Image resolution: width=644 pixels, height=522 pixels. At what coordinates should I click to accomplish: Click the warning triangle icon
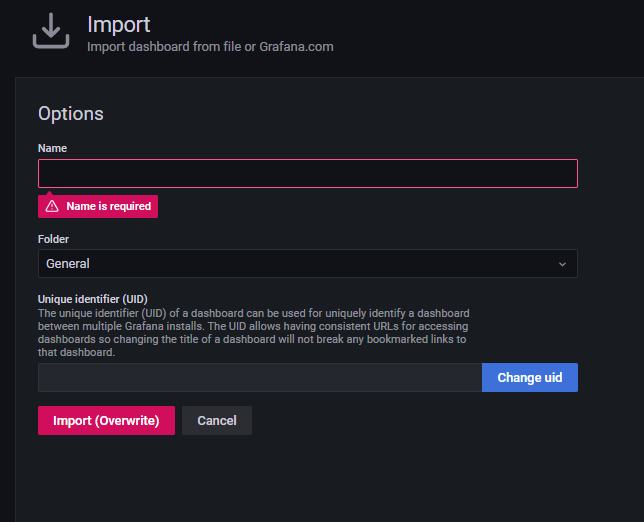[52, 206]
